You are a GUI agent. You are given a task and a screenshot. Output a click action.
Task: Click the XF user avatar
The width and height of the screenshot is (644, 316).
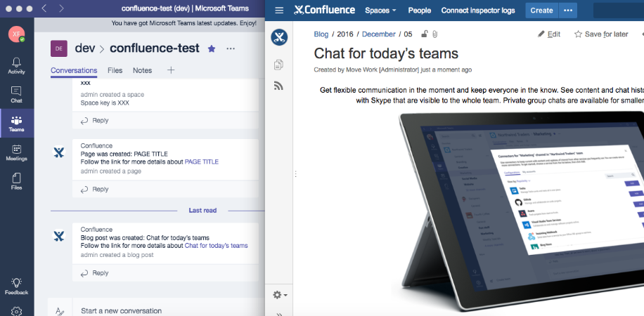(x=16, y=34)
